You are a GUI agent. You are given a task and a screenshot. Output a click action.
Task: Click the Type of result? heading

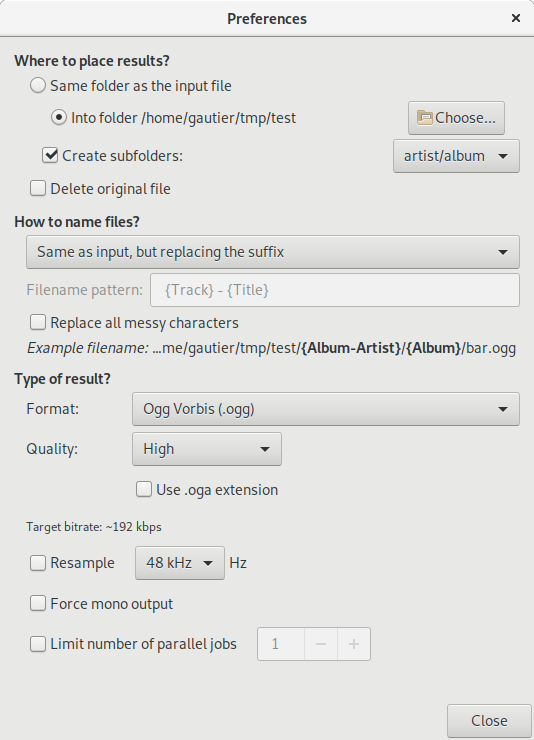(62, 378)
